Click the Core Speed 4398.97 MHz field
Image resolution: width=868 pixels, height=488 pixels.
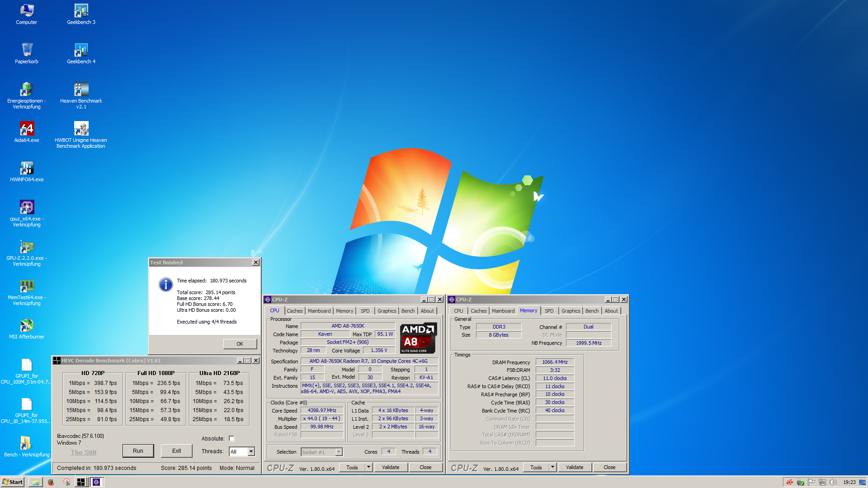(x=322, y=411)
